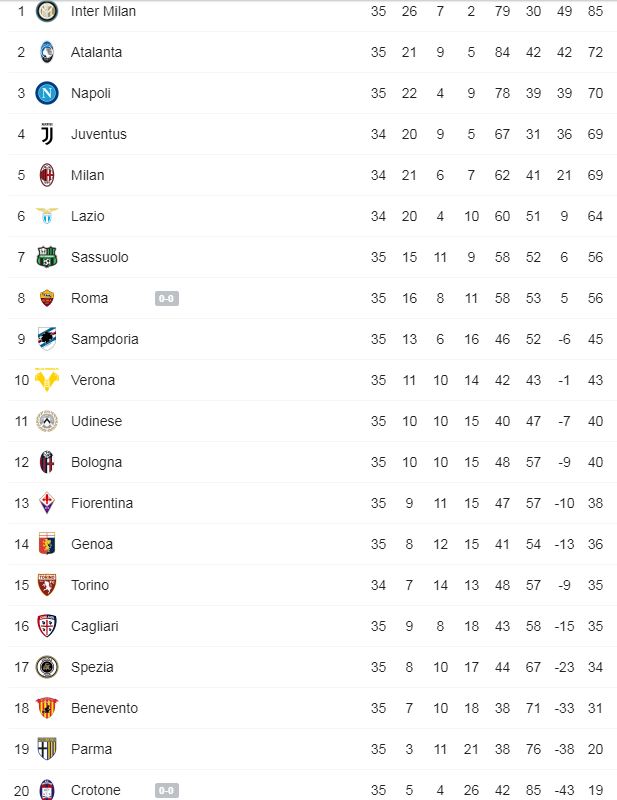Click the Sampdoria club crest
The width and height of the screenshot is (617, 800).
[47, 339]
